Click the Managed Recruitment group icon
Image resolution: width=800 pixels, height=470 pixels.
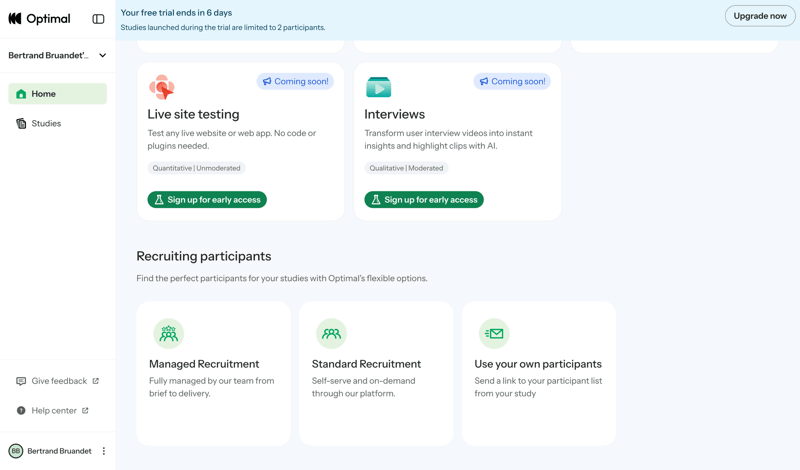[x=168, y=333]
